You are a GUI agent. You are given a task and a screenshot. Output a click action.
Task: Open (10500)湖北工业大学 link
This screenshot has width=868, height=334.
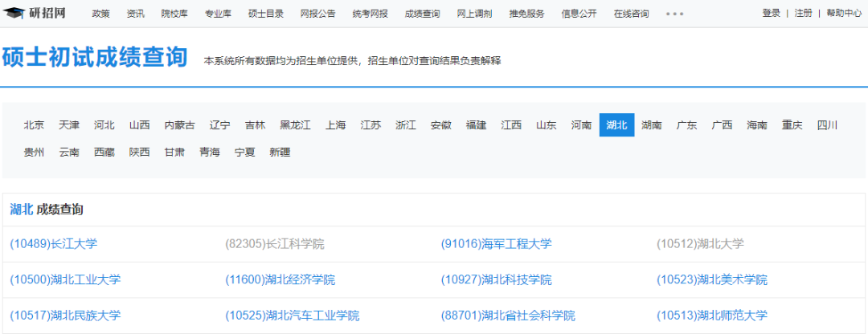coord(65,280)
